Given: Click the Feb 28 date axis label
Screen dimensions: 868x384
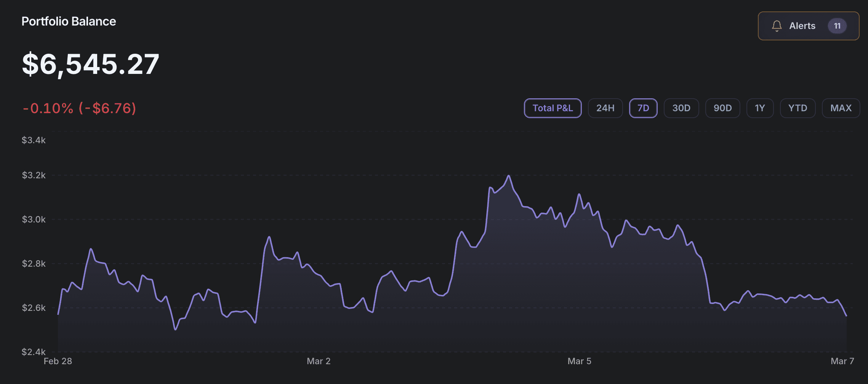Looking at the screenshot, I should 58,361.
